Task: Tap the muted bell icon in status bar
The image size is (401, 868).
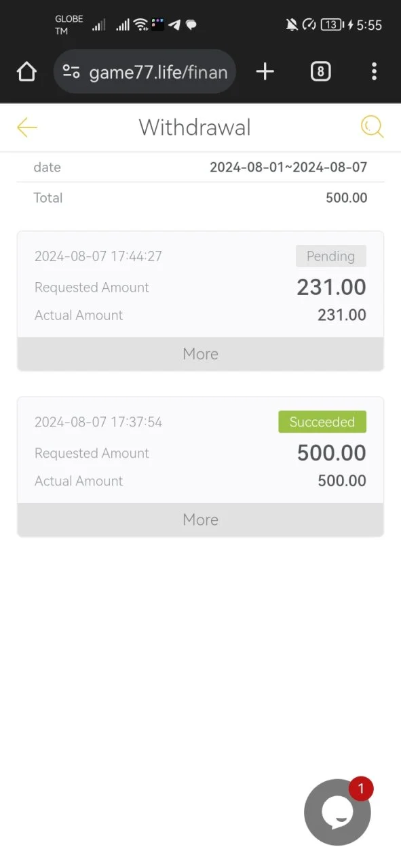Action: [x=292, y=25]
